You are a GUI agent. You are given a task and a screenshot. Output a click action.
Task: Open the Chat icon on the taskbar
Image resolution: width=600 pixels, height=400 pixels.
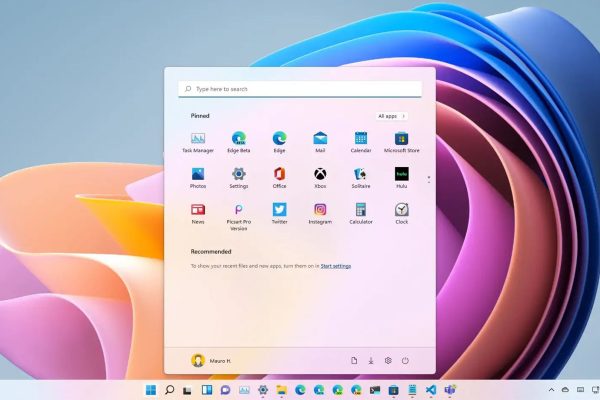point(225,390)
